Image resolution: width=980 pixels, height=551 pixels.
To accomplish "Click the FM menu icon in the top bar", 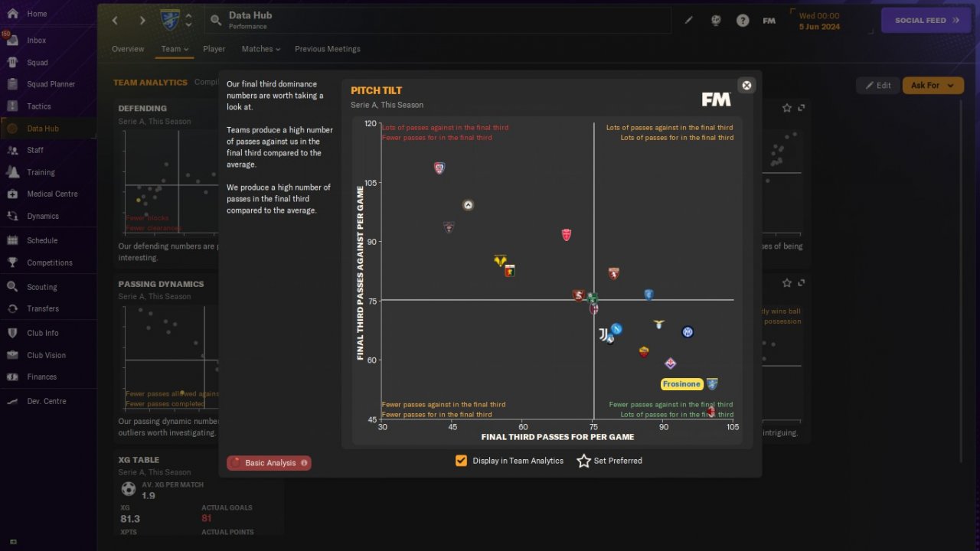I will [x=769, y=21].
